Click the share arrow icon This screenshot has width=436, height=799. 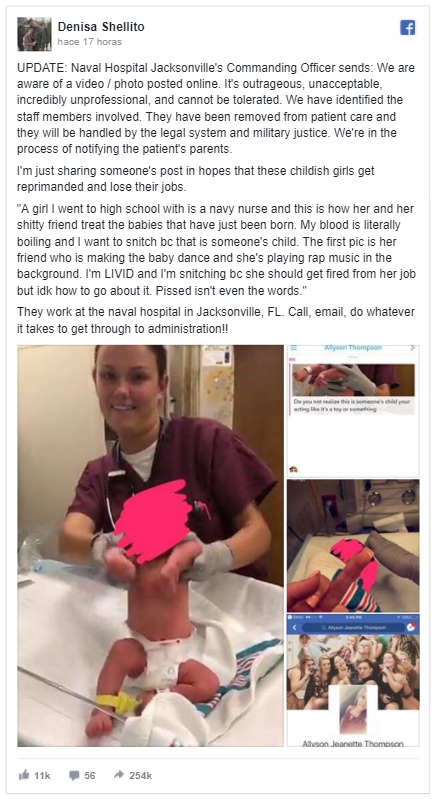coord(119,775)
